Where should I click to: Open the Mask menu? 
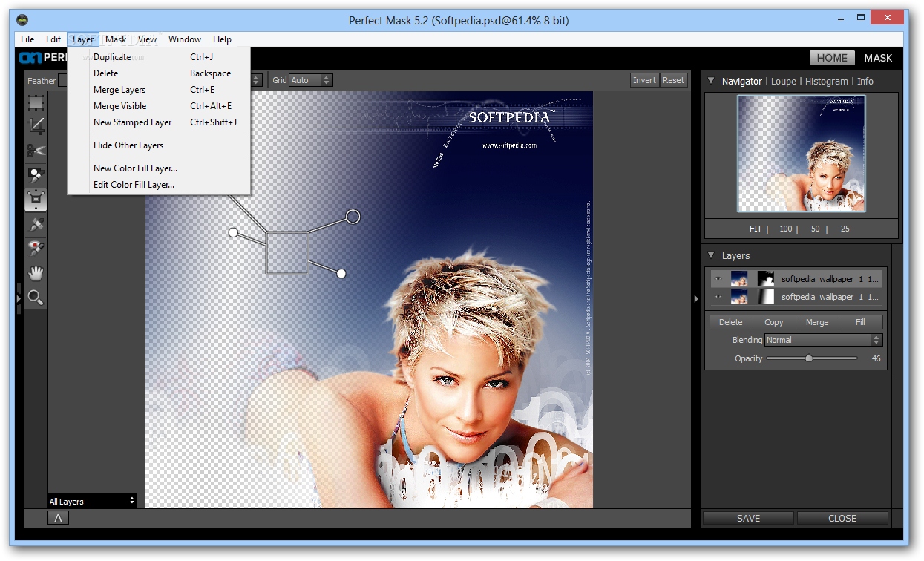(116, 39)
